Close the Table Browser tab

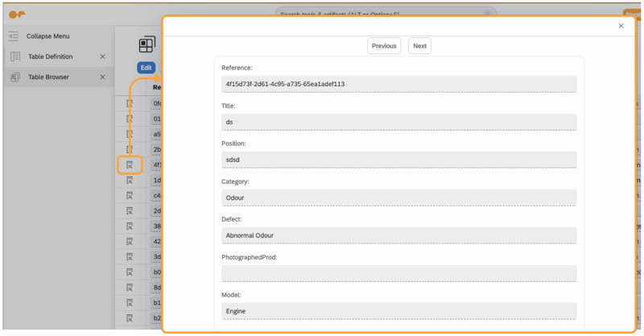(102, 77)
